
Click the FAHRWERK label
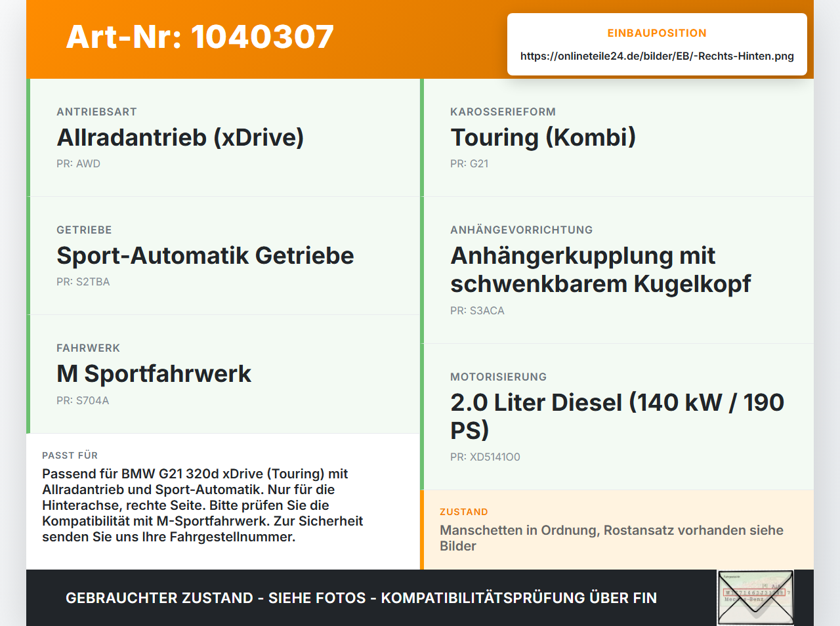pyautogui.click(x=88, y=348)
